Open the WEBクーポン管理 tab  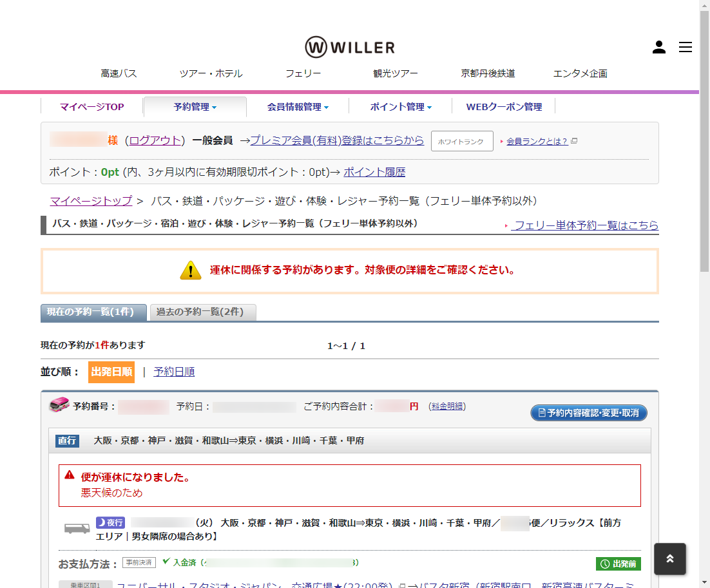click(x=504, y=107)
